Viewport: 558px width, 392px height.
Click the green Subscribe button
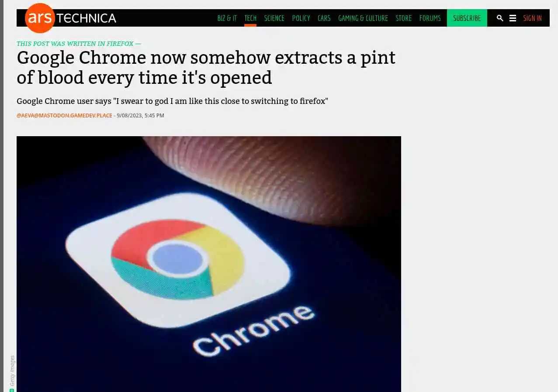467,18
